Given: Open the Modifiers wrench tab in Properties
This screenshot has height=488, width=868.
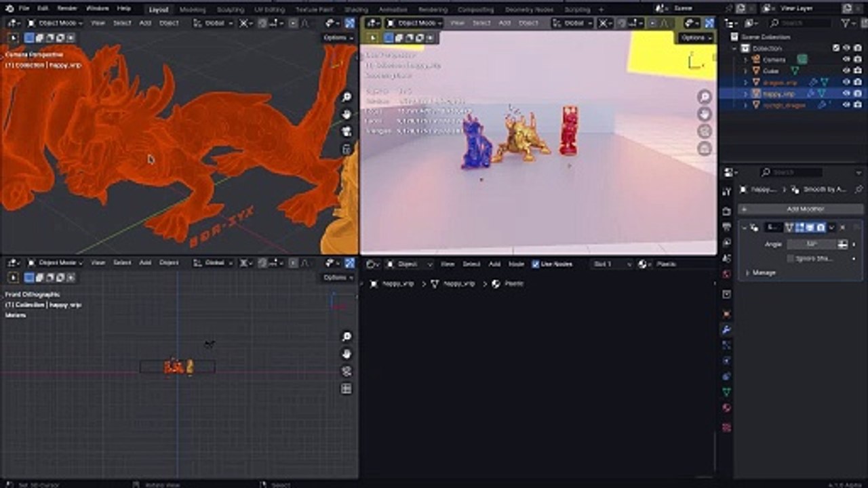Looking at the screenshot, I should point(726,330).
